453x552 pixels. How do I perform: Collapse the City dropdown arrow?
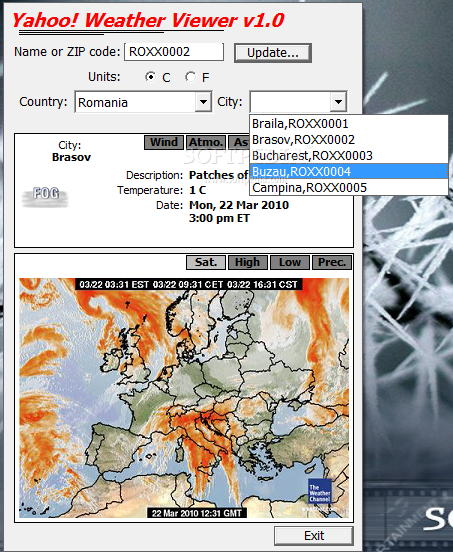click(x=338, y=102)
